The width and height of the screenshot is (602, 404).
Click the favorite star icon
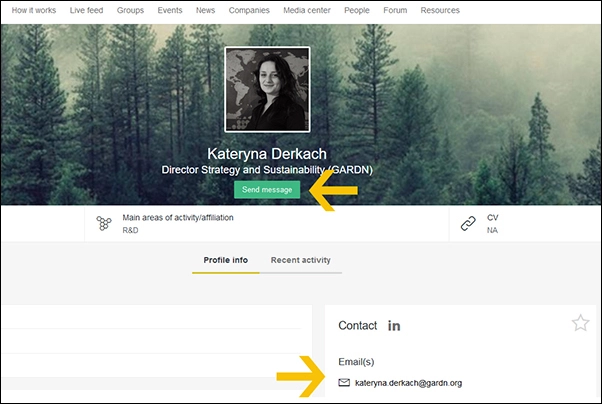pyautogui.click(x=580, y=322)
